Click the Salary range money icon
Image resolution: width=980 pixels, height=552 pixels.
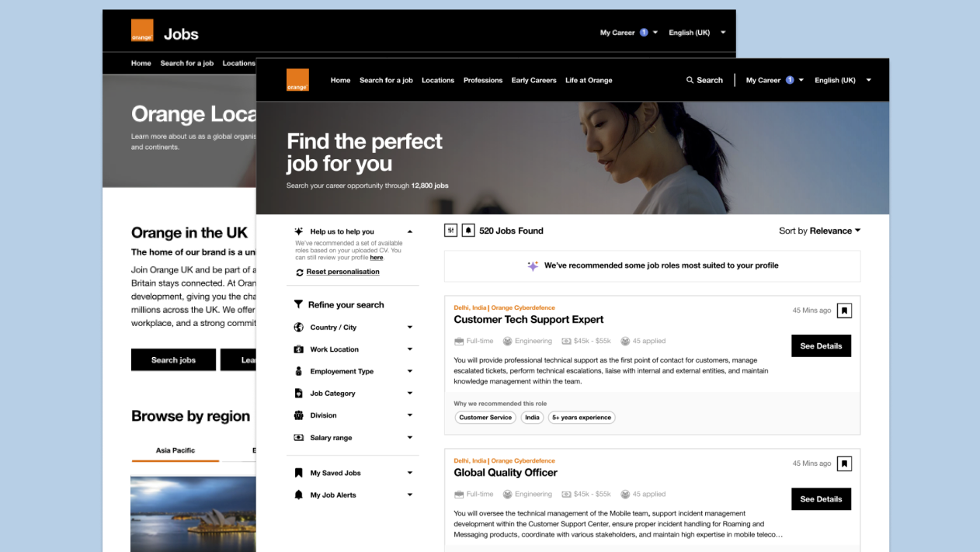pyautogui.click(x=298, y=438)
